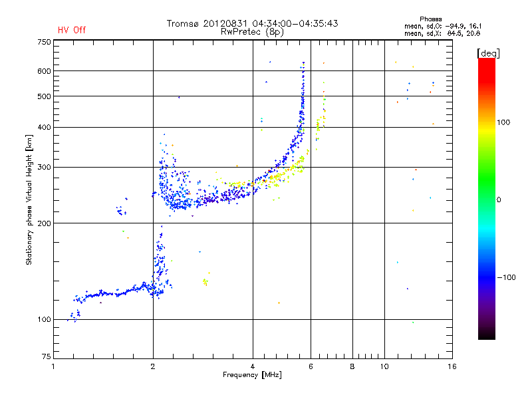Click the 'mean, sd,X: 84.5, 20.8' statistics line
The width and height of the screenshot is (532, 399).
click(442, 33)
